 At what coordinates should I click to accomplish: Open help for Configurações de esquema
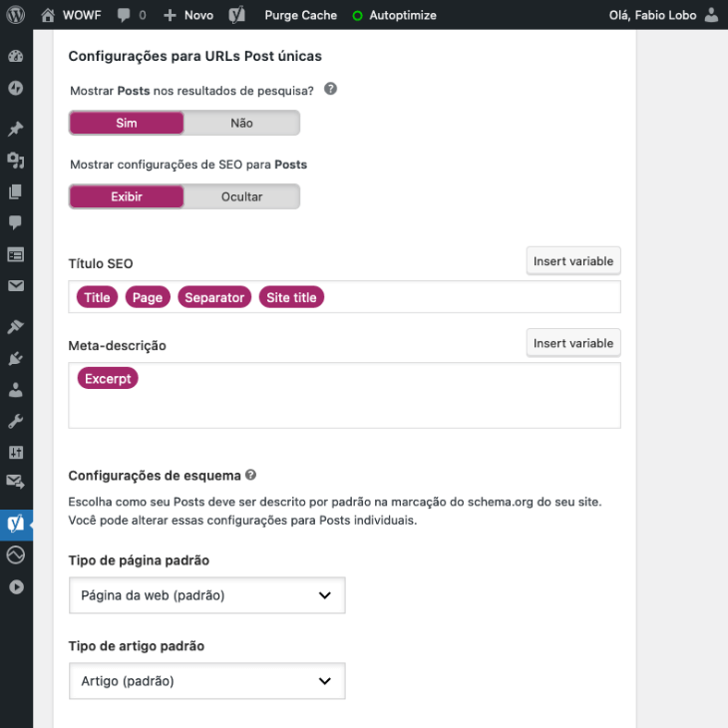tap(250, 475)
